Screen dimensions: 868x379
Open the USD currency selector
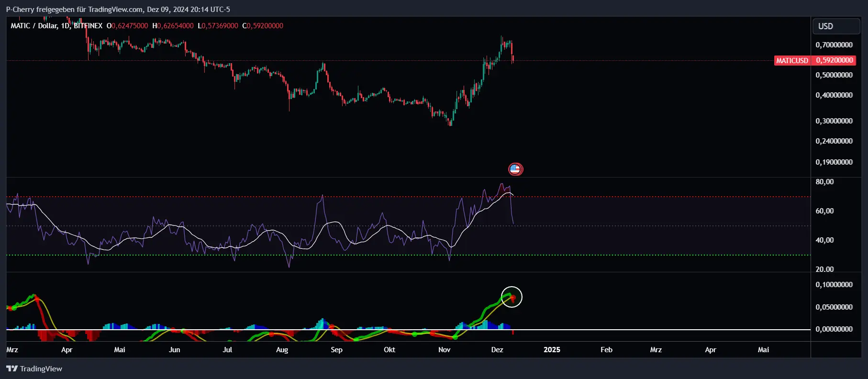pos(836,26)
